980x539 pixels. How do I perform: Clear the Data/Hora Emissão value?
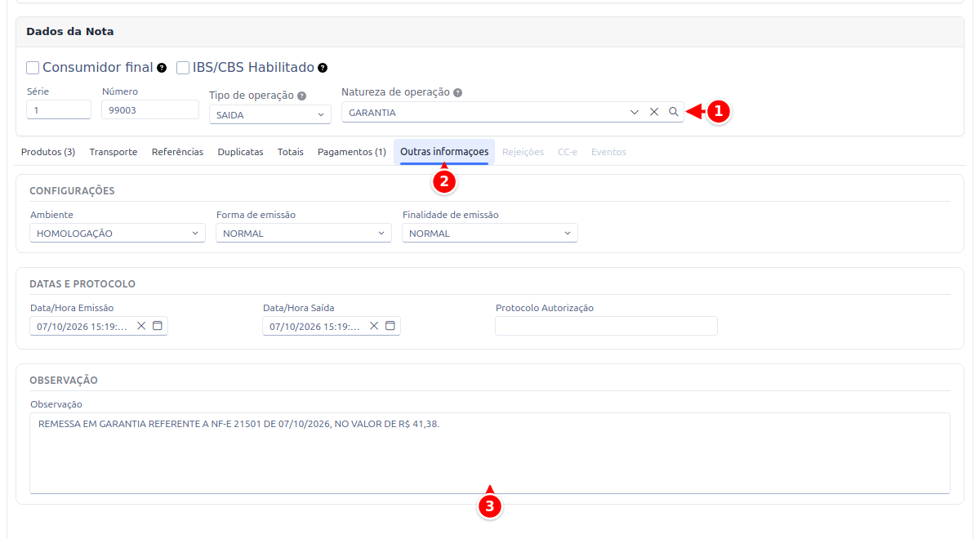[x=141, y=326]
